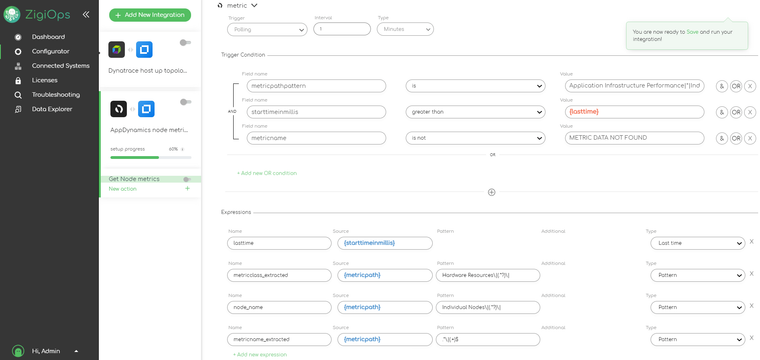Open Type dropdown set to Last time

coord(697,243)
